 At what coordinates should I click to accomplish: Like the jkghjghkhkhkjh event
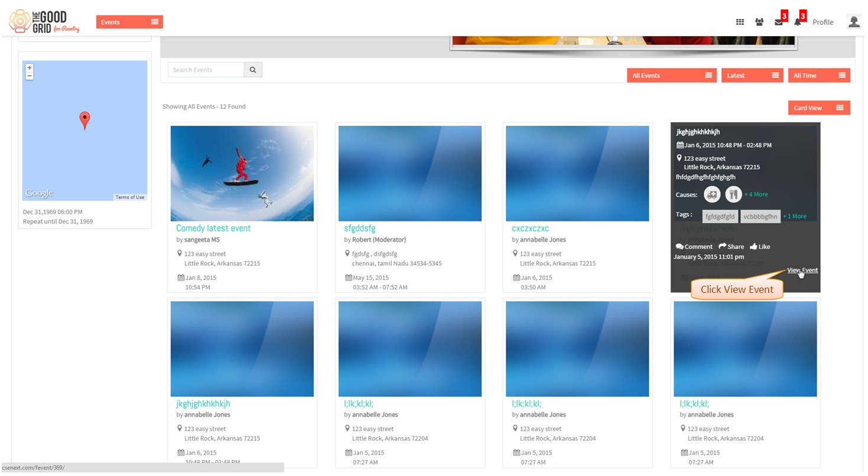click(760, 247)
